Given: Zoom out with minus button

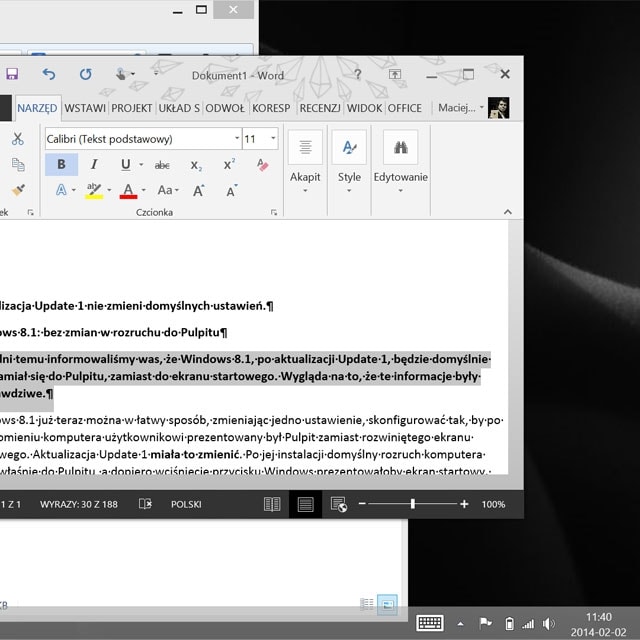Looking at the screenshot, I should (362, 504).
